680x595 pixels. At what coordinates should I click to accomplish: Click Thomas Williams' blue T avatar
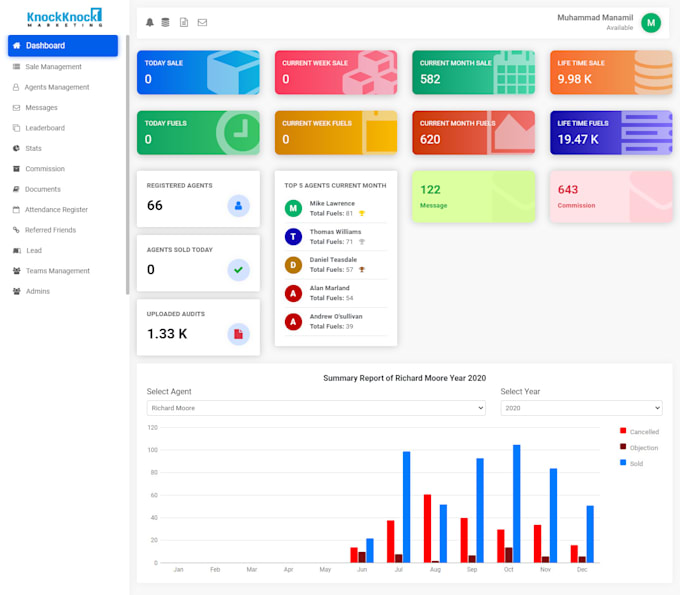(293, 237)
